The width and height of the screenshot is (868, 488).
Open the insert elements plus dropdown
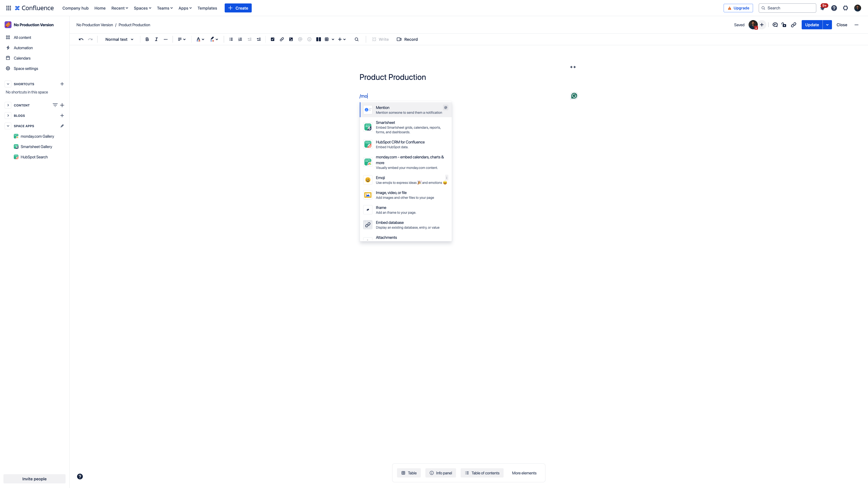coord(342,39)
